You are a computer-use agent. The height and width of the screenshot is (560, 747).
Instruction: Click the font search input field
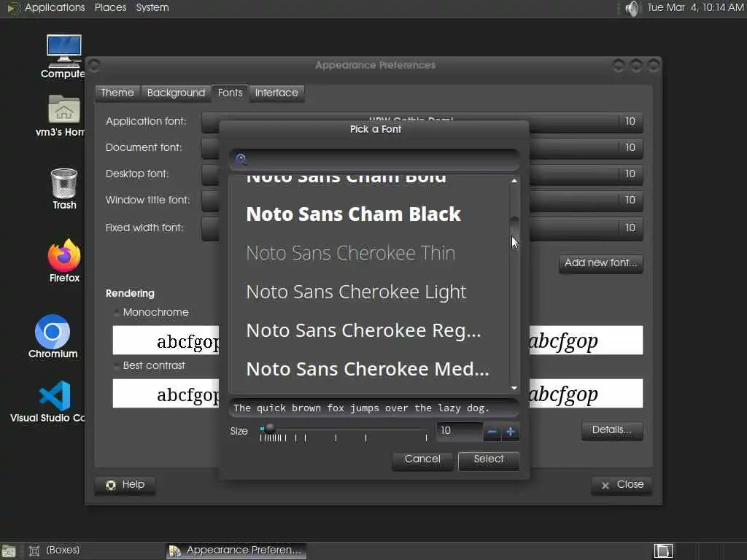(375, 160)
